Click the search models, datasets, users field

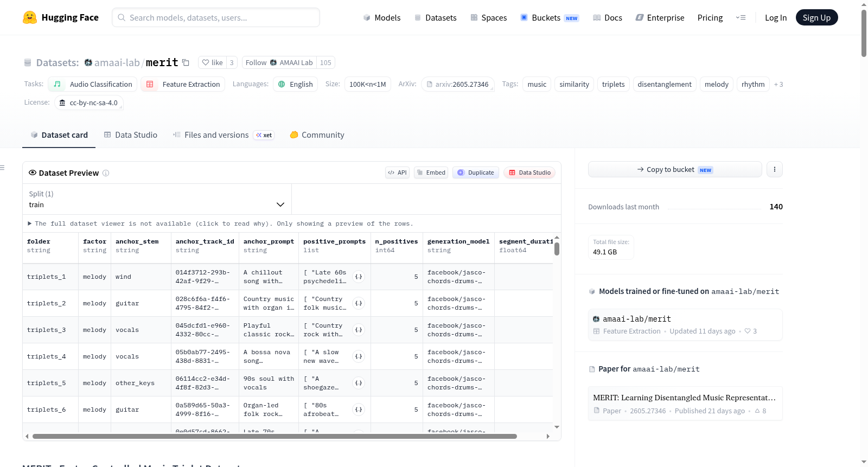tap(216, 17)
